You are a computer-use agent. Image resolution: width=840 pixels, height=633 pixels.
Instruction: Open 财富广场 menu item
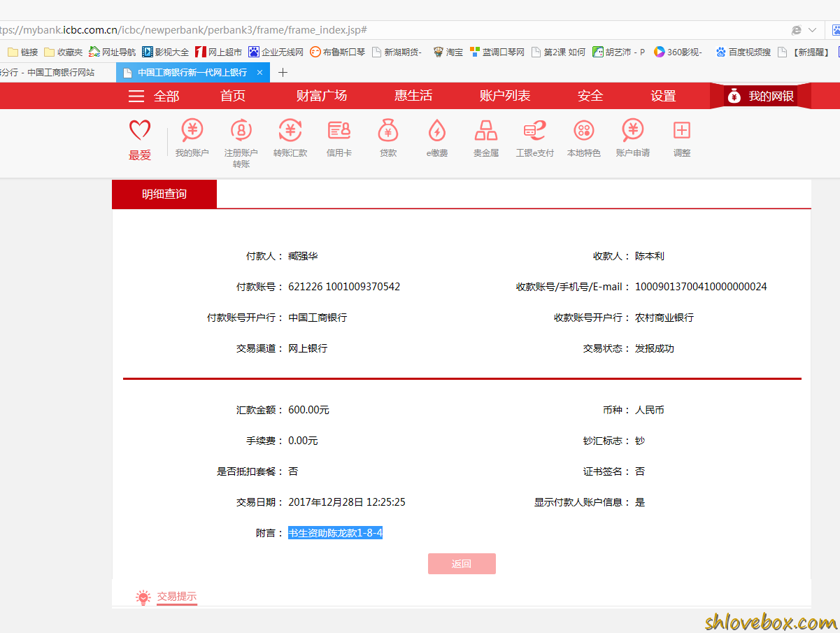tap(322, 96)
